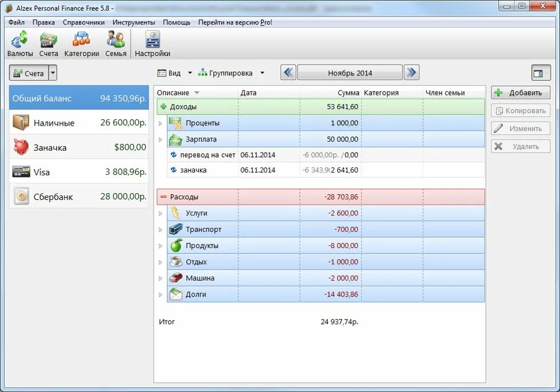This screenshot has height=392, width=560.
Task: Open the Инструменты menu
Action: click(134, 22)
